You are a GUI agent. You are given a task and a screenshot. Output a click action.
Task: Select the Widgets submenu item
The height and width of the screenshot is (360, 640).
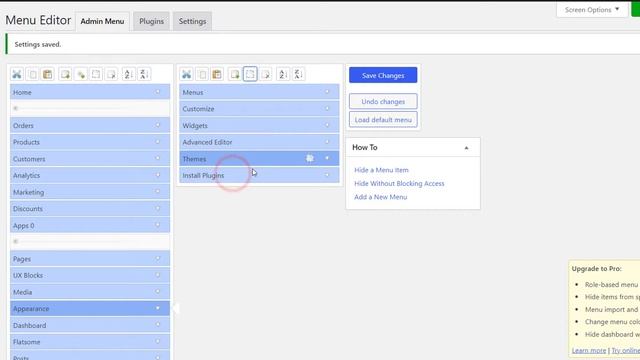coord(259,125)
